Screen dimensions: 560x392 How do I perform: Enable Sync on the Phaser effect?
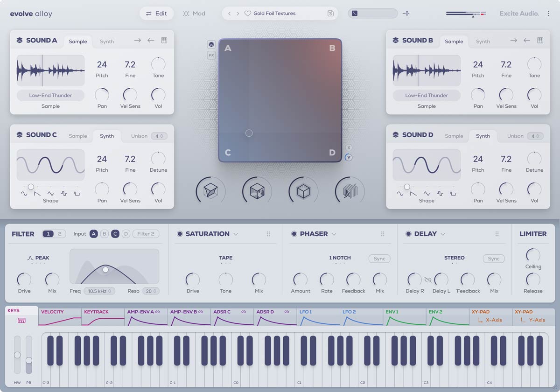380,259
